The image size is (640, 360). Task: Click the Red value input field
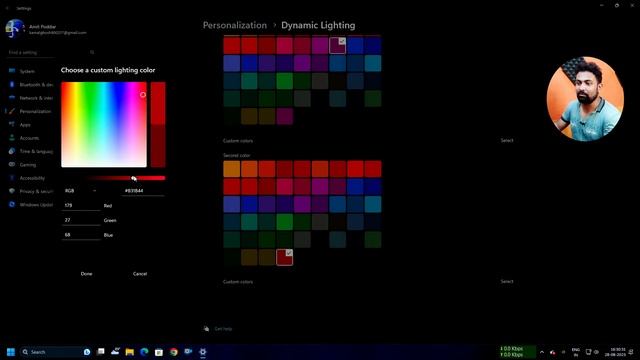tap(81, 205)
